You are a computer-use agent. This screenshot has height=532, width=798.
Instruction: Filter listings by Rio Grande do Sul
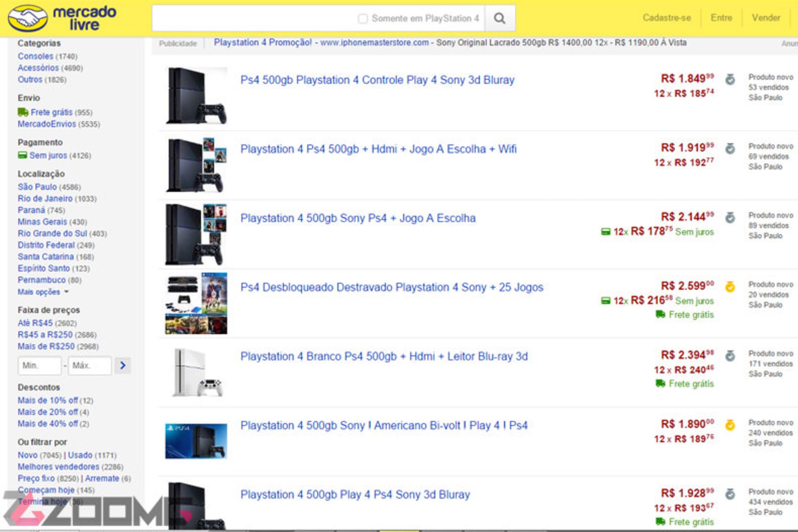point(52,233)
